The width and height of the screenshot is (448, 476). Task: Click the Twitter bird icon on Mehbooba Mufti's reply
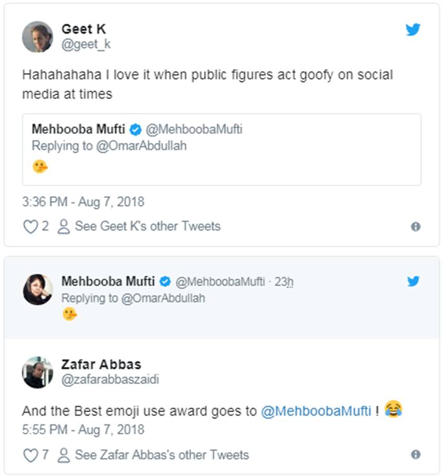pos(413,281)
